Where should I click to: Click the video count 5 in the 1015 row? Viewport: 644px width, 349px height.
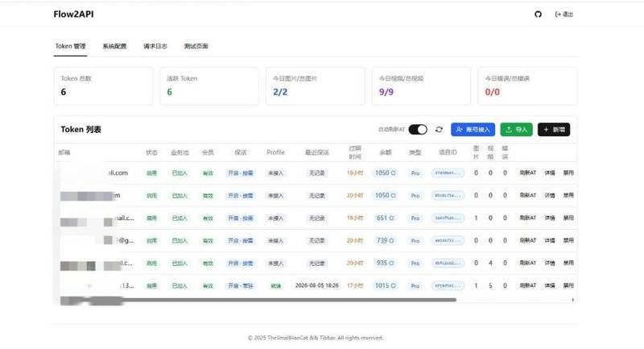point(490,285)
